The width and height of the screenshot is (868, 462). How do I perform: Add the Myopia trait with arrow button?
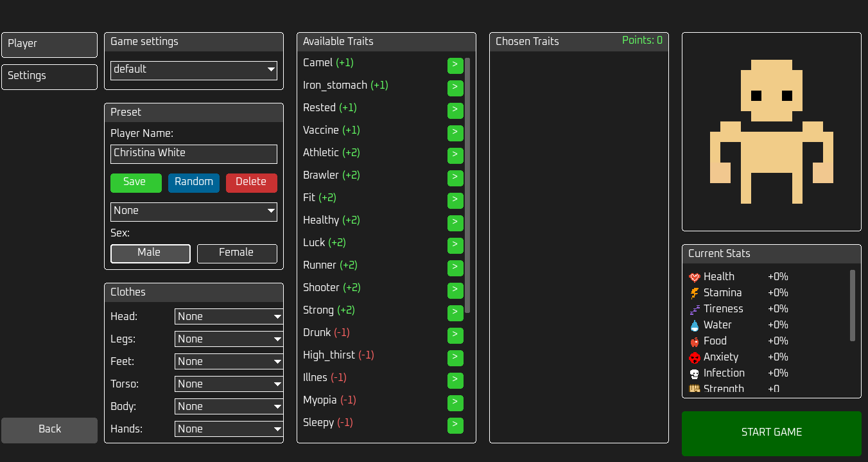(455, 402)
